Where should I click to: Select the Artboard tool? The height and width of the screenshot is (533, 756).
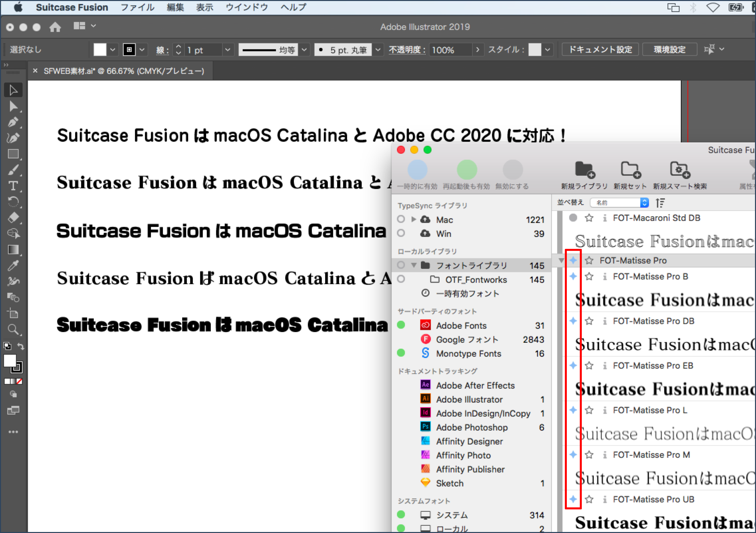click(x=13, y=313)
